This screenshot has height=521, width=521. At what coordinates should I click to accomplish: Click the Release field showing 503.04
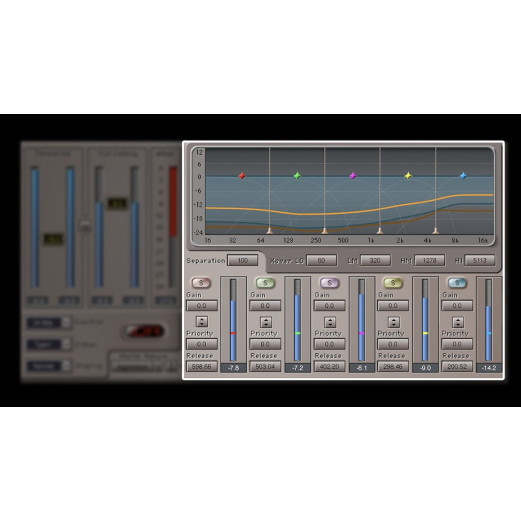[x=265, y=367]
